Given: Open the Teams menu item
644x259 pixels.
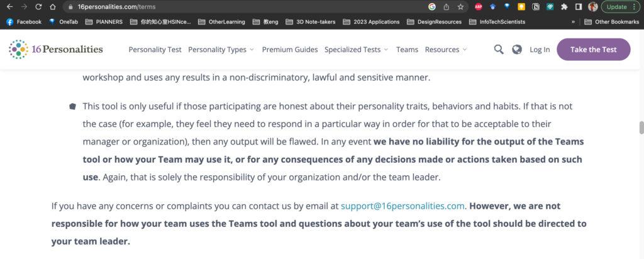Looking at the screenshot, I should [407, 50].
